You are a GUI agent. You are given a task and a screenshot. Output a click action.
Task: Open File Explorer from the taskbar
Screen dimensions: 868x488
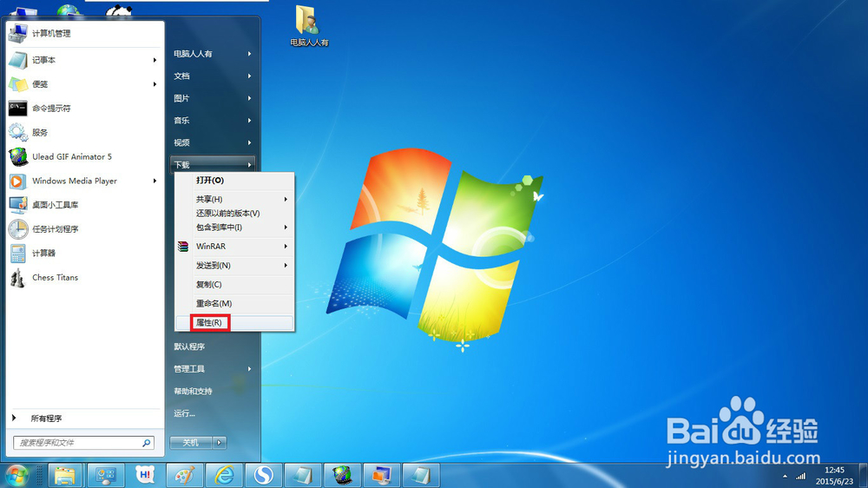click(65, 476)
